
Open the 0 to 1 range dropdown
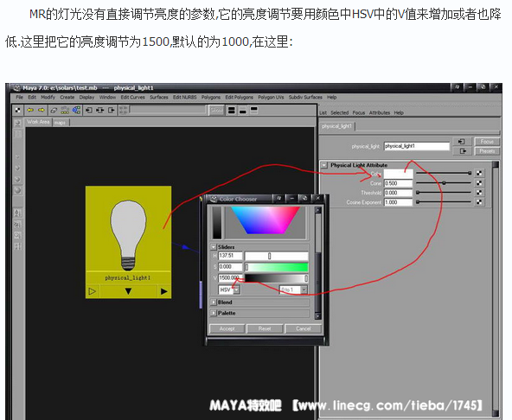[x=293, y=290]
